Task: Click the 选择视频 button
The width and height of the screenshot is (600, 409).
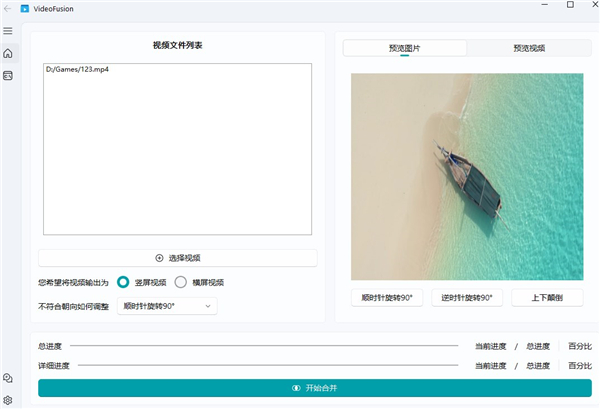Action: (x=178, y=258)
